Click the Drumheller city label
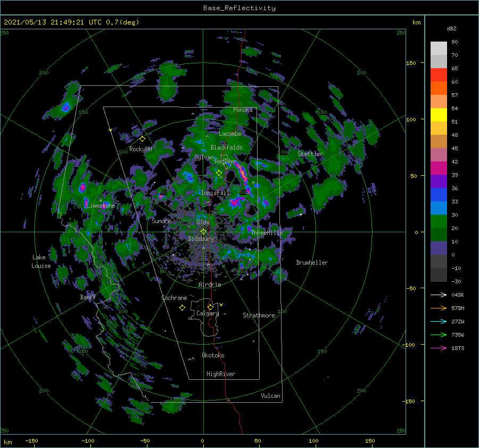Image resolution: width=479 pixels, height=448 pixels. click(x=312, y=263)
